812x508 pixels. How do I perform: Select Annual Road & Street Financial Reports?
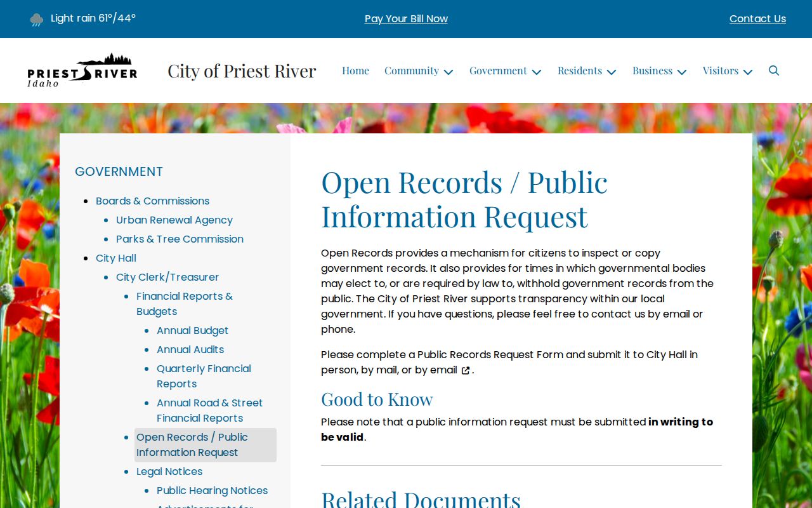[x=209, y=410]
